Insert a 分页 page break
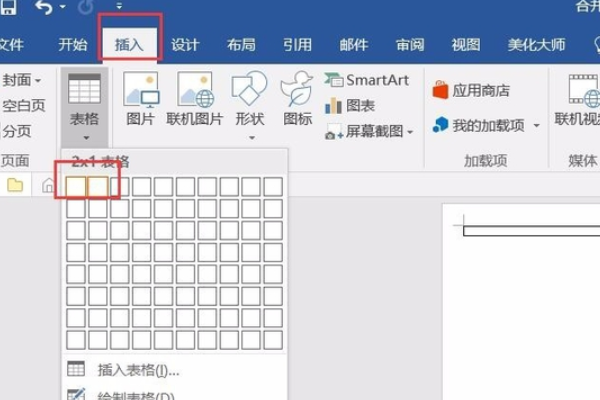The width and height of the screenshot is (600, 400). click(16, 131)
